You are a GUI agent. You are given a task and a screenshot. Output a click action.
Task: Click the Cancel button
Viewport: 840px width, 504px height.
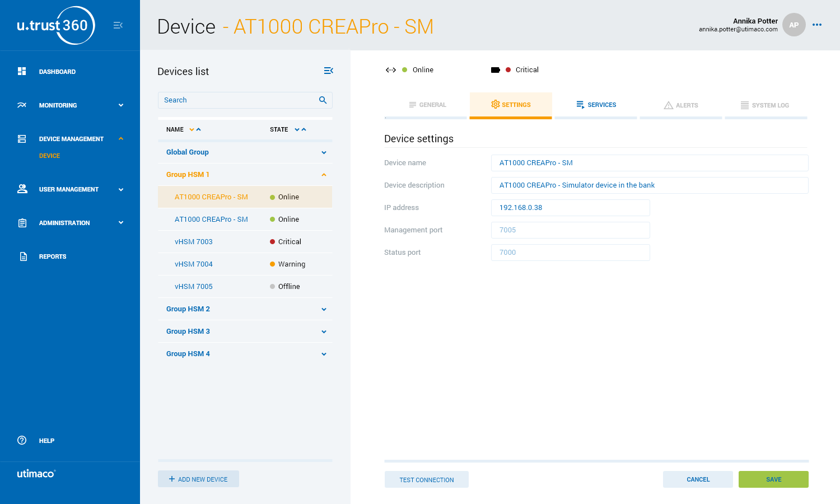click(698, 479)
